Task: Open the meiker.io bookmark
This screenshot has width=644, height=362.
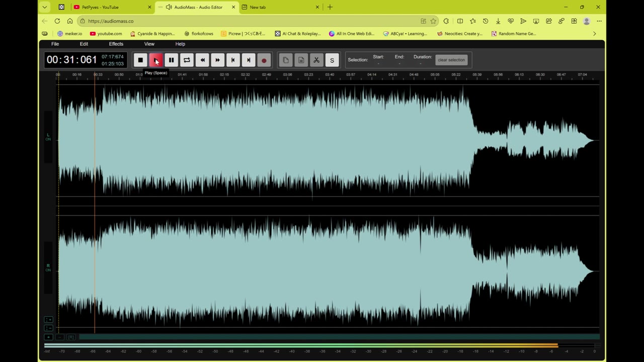Action: coord(69,34)
